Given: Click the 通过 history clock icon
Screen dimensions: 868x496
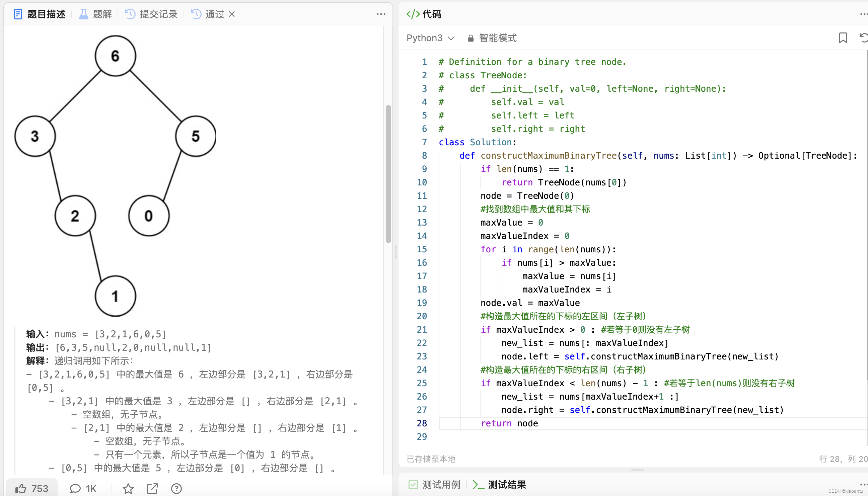Looking at the screenshot, I should (196, 14).
